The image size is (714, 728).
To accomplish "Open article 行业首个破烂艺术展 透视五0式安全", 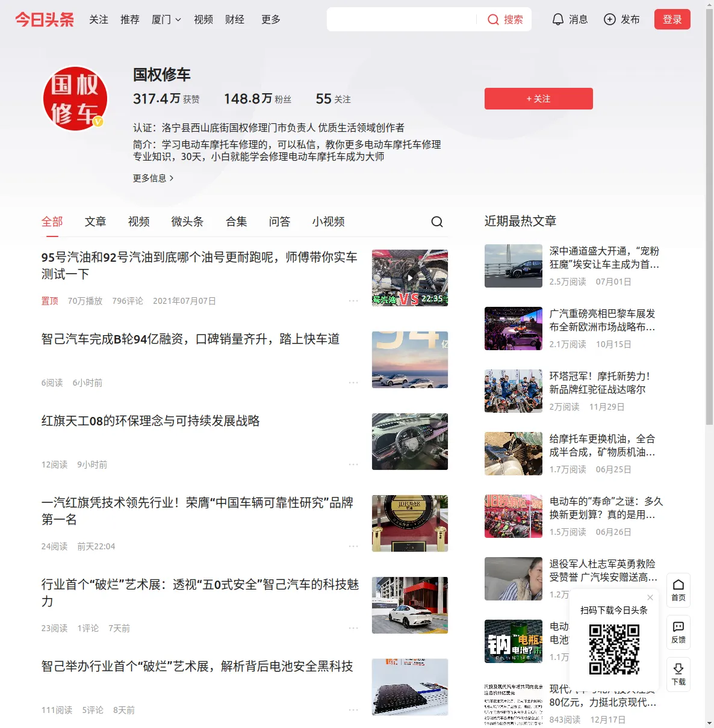I will (x=200, y=593).
